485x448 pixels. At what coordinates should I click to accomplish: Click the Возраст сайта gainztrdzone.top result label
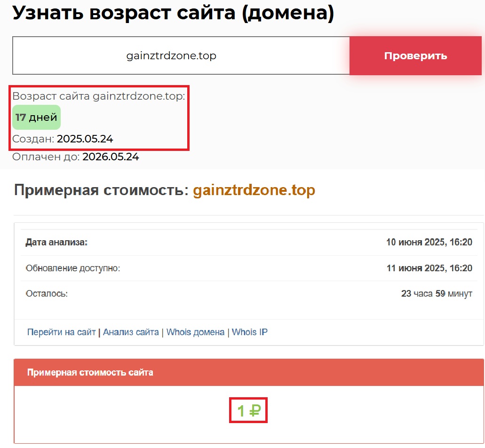(x=99, y=96)
